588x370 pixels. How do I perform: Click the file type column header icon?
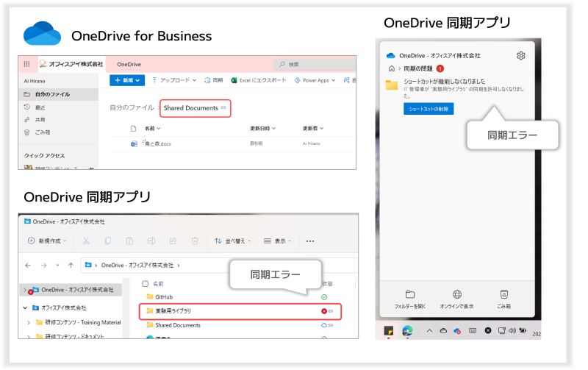[134, 128]
